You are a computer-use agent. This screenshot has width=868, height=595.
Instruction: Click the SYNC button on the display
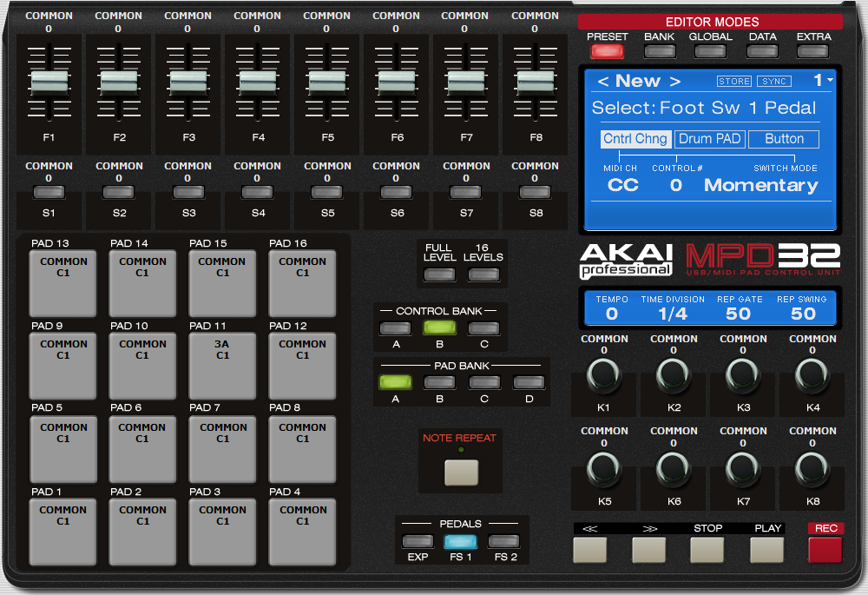click(774, 82)
